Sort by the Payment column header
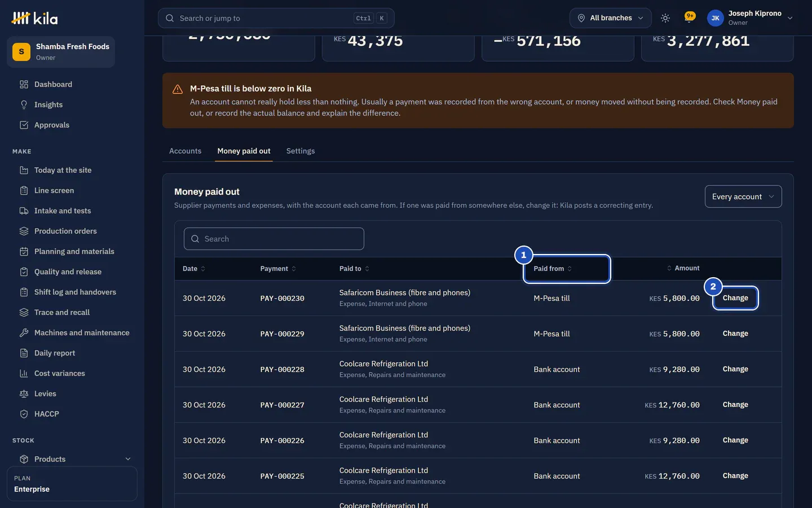Viewport: 812px width, 508px height. coord(278,269)
